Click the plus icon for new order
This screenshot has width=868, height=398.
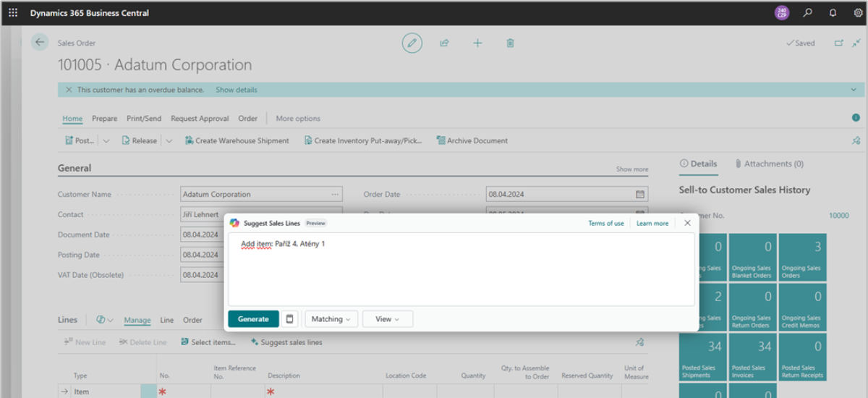(477, 43)
